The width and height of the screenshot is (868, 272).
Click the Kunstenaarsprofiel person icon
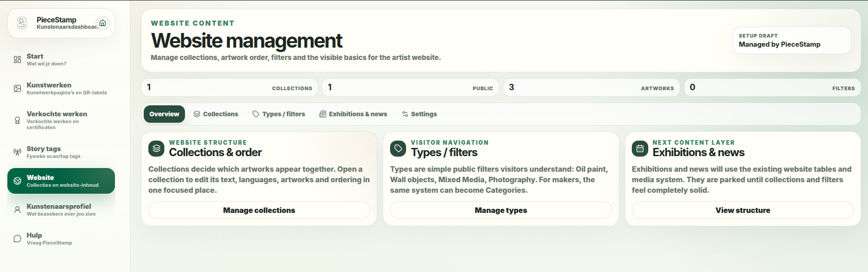point(17,210)
